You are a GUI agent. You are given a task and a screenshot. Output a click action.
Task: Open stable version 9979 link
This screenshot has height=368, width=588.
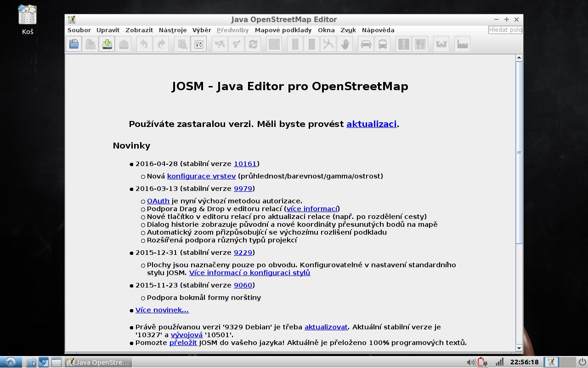[x=243, y=188]
